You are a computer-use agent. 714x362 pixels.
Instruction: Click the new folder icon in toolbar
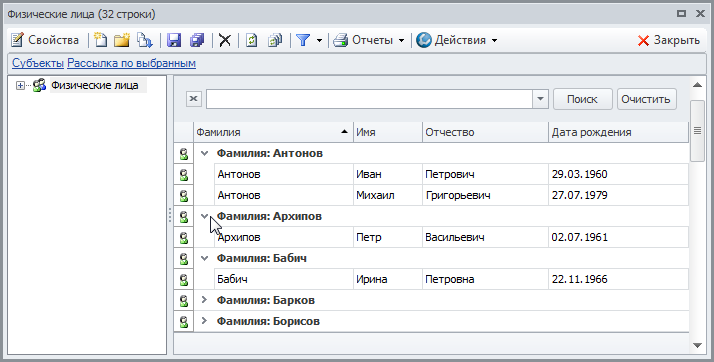pyautogui.click(x=122, y=40)
